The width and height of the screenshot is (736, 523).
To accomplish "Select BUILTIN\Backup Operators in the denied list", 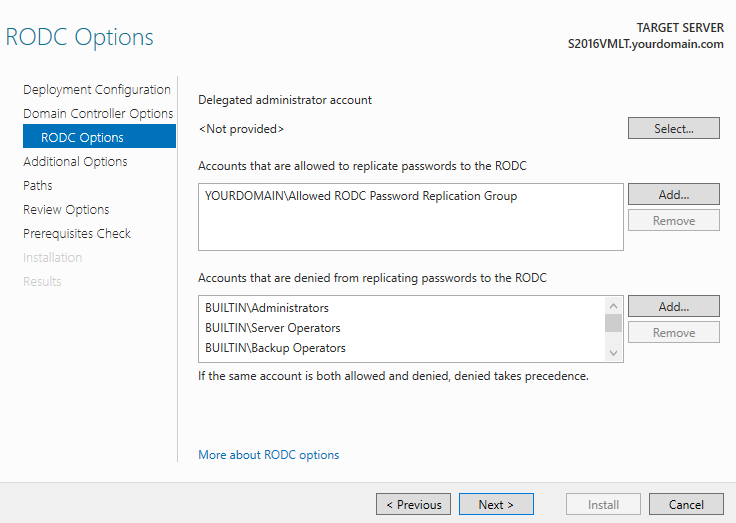I will [x=275, y=348].
